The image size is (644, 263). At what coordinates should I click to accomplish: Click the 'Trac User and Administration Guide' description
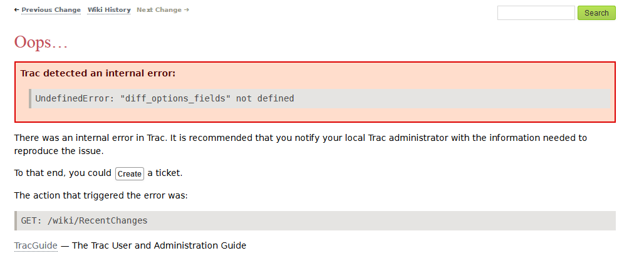point(159,245)
